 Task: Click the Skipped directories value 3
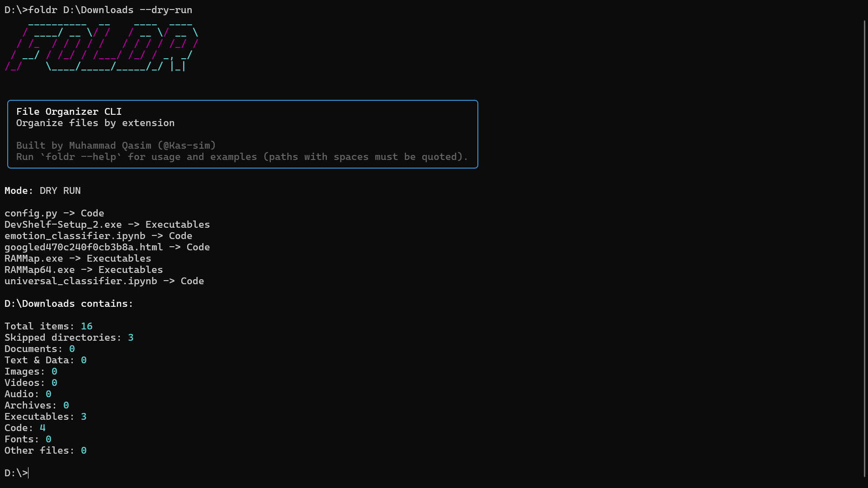click(131, 337)
